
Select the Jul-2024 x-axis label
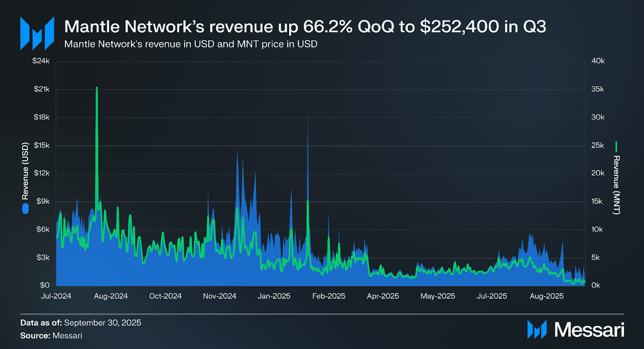click(x=56, y=296)
